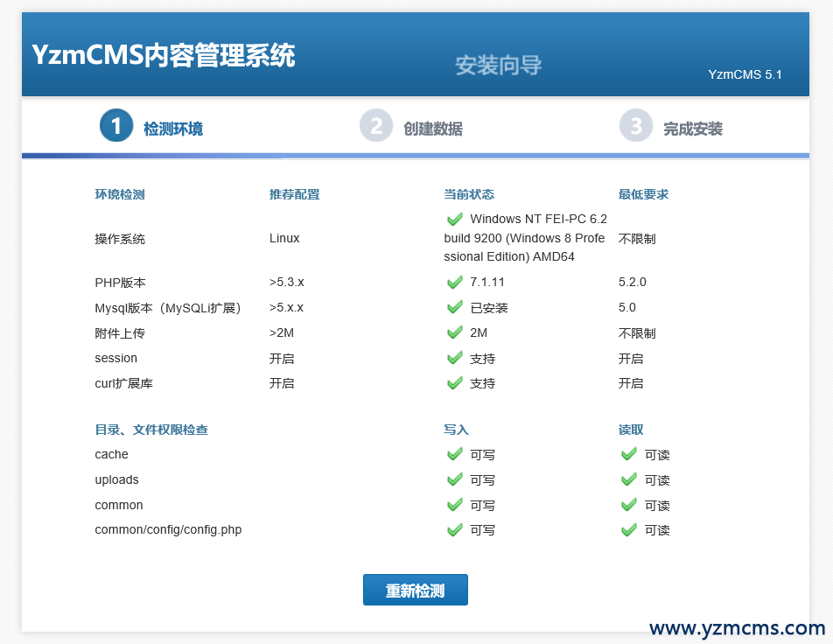The image size is (833, 644).
Task: Click the uploads row 可写 checkmark
Action: (455, 479)
